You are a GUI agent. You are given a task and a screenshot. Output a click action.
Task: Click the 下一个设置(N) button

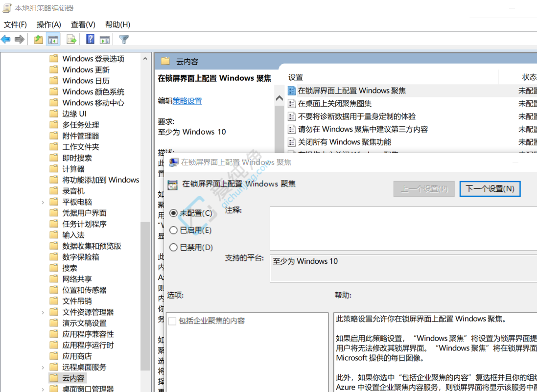pos(490,188)
